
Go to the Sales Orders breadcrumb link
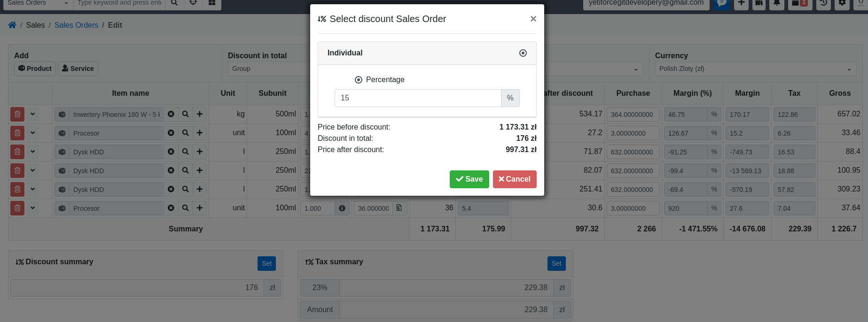(x=76, y=25)
